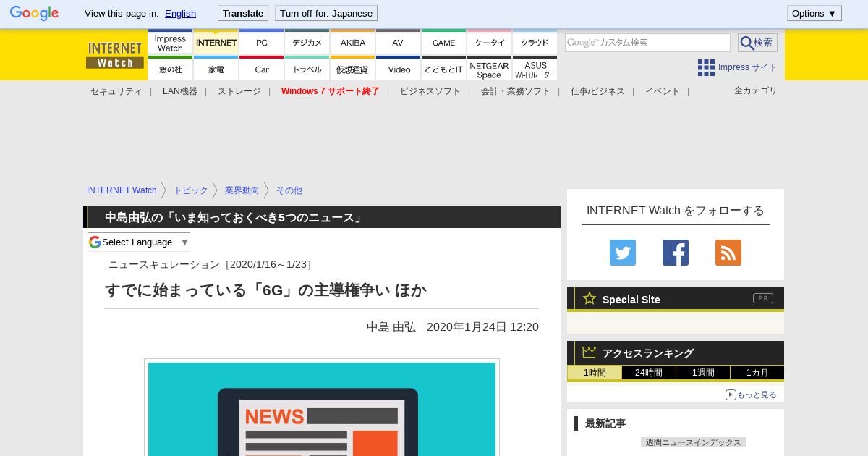Open the AKIBA tab
868x456 pixels.
[352, 43]
